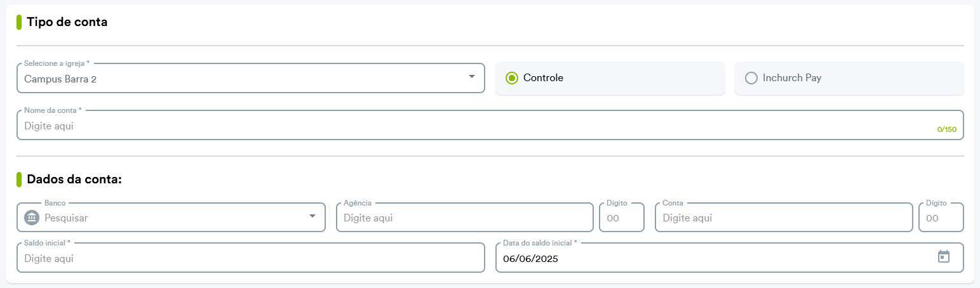Click the Dados da conta heading
This screenshot has height=288, width=980.
[x=74, y=180]
